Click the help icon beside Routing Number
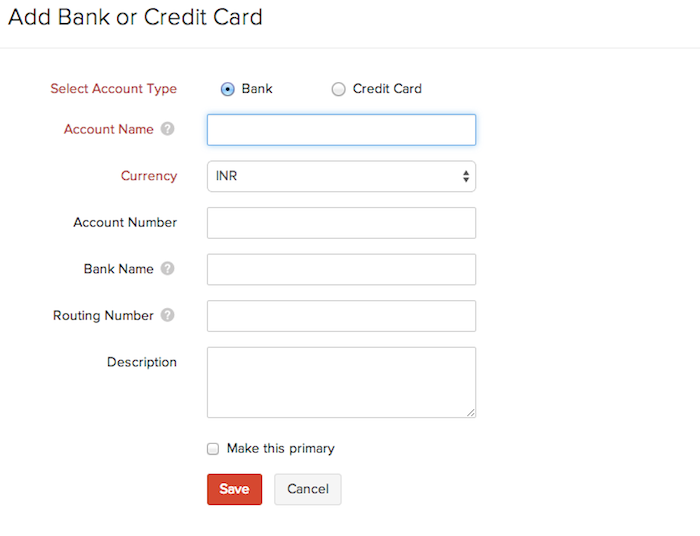The image size is (700, 536). pyautogui.click(x=167, y=315)
